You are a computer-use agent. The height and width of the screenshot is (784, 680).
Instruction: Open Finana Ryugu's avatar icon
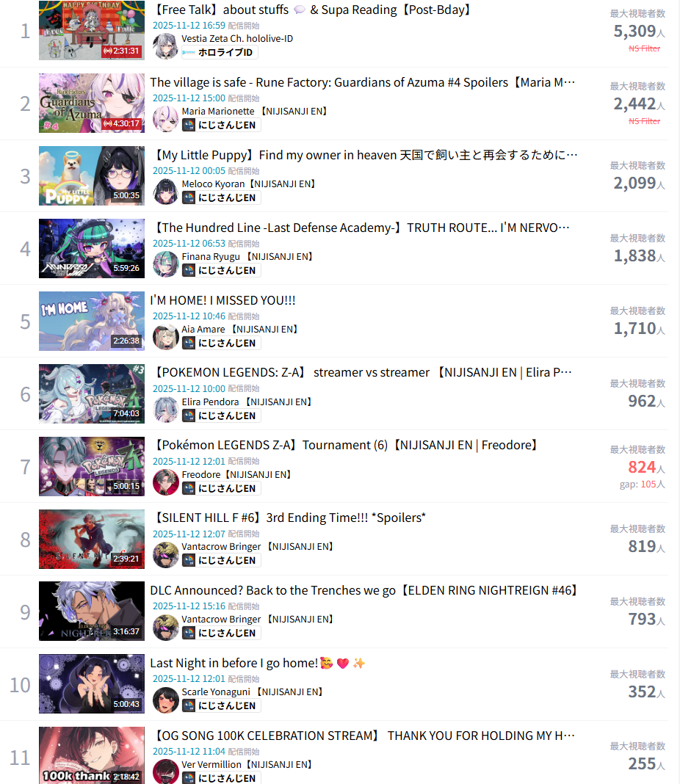click(165, 264)
